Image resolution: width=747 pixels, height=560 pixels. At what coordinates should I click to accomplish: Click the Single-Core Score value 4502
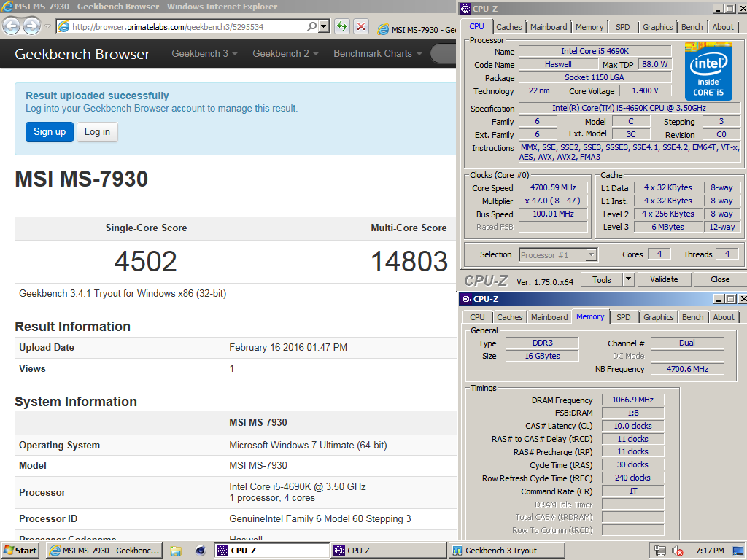(146, 262)
